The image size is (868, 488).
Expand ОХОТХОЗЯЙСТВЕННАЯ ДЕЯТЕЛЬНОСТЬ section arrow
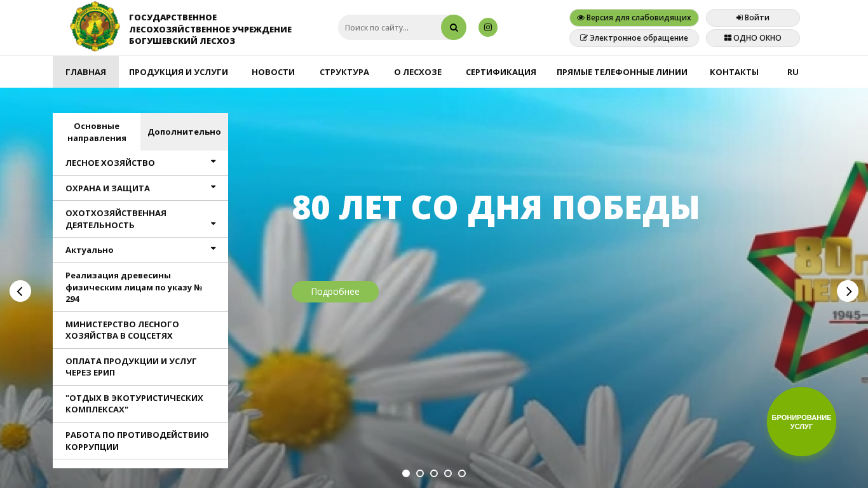[214, 224]
